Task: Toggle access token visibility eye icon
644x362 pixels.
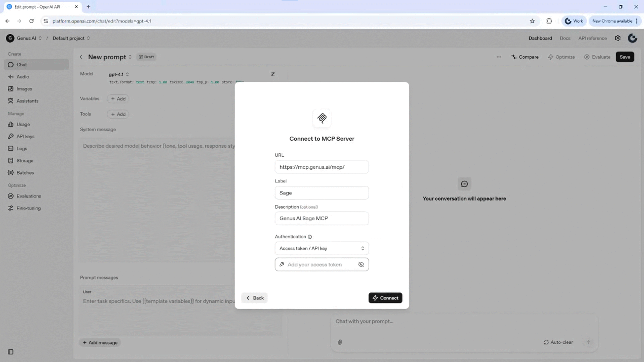Action: pyautogui.click(x=361, y=264)
